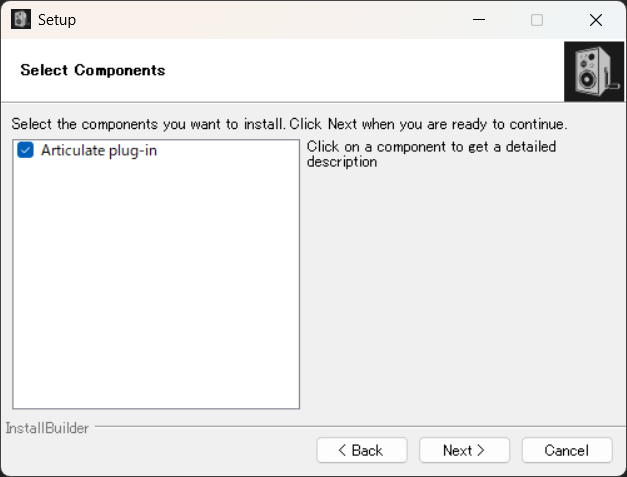Click the speaker logo image in header

(594, 71)
